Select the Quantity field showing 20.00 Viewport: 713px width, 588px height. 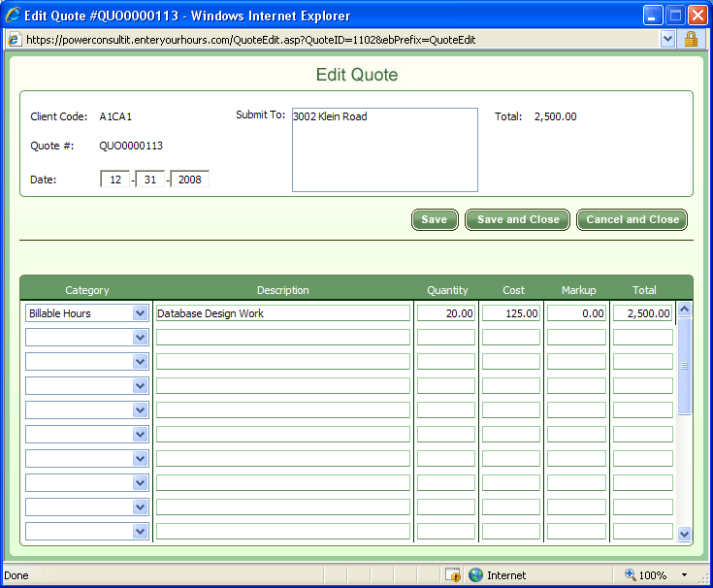tap(446, 313)
